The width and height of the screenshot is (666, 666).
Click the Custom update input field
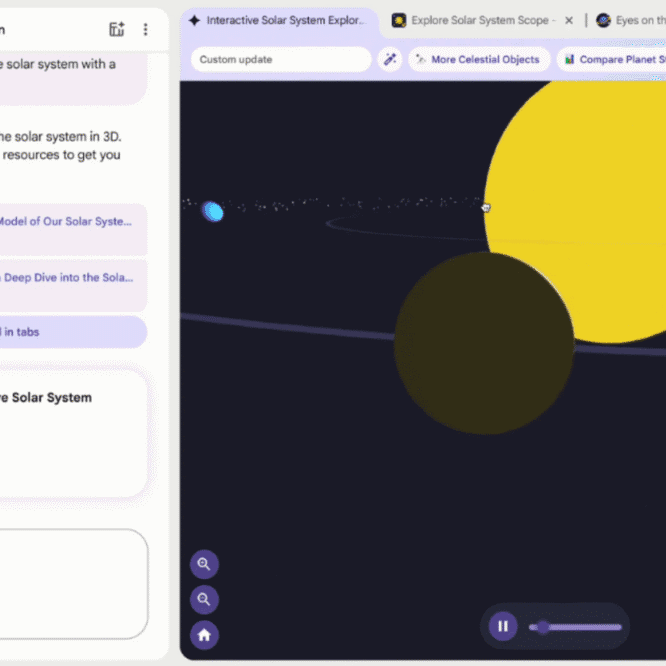click(x=280, y=60)
